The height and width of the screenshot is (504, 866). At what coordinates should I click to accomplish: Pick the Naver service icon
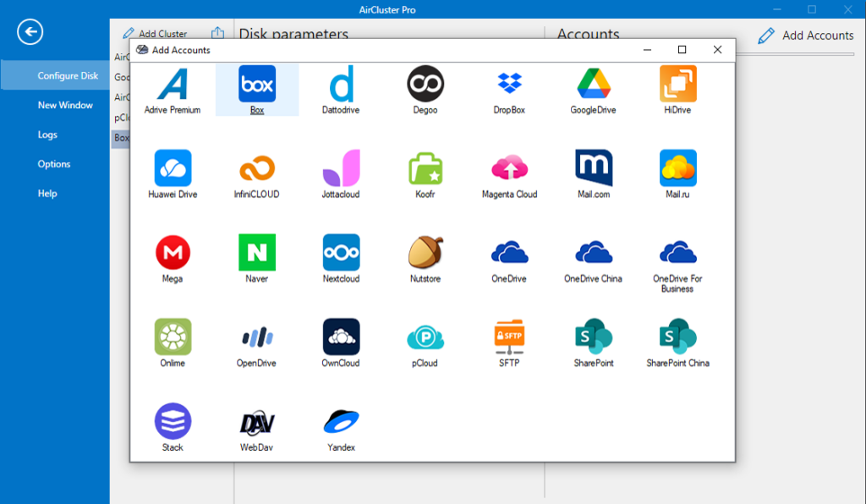point(257,252)
